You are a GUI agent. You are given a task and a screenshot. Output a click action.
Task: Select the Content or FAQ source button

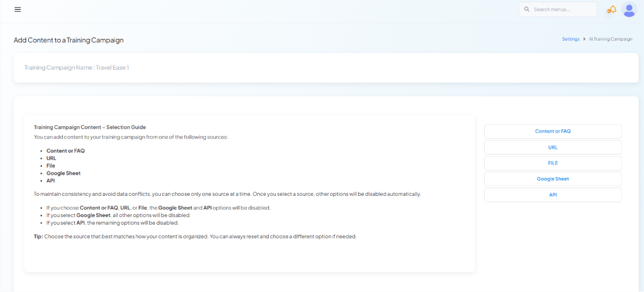click(x=553, y=131)
